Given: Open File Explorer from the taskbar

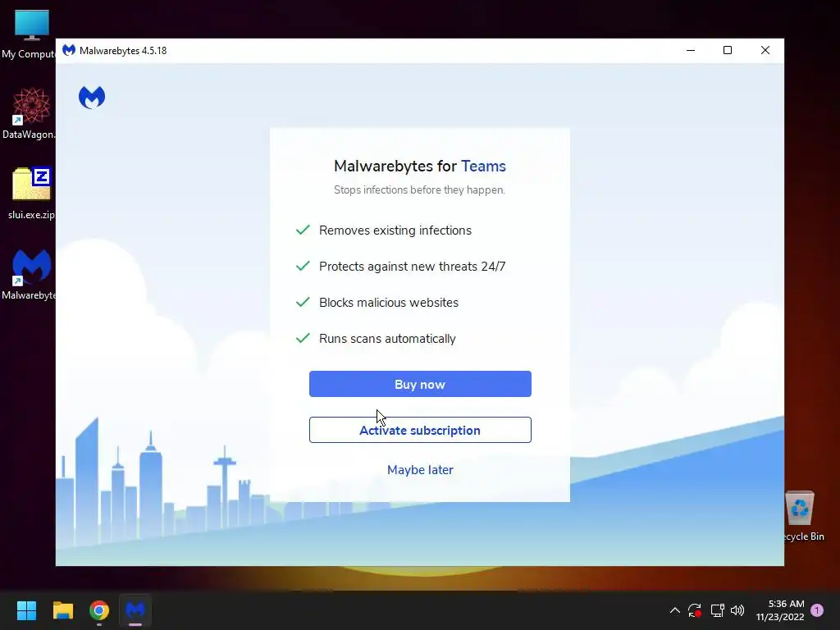Looking at the screenshot, I should 62,610.
